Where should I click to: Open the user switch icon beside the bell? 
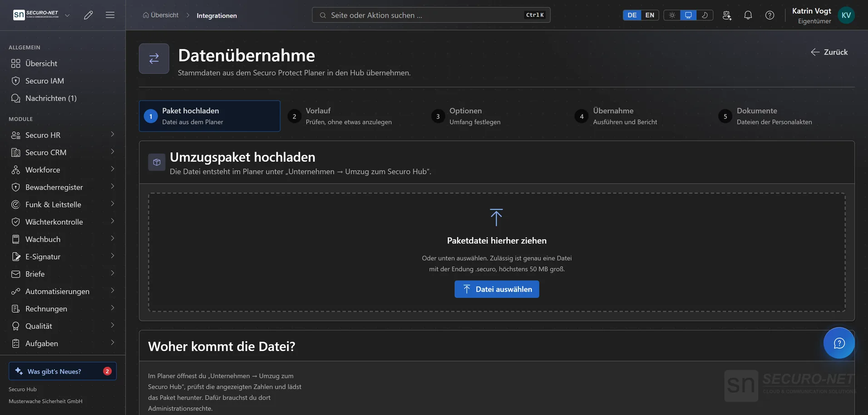click(727, 15)
